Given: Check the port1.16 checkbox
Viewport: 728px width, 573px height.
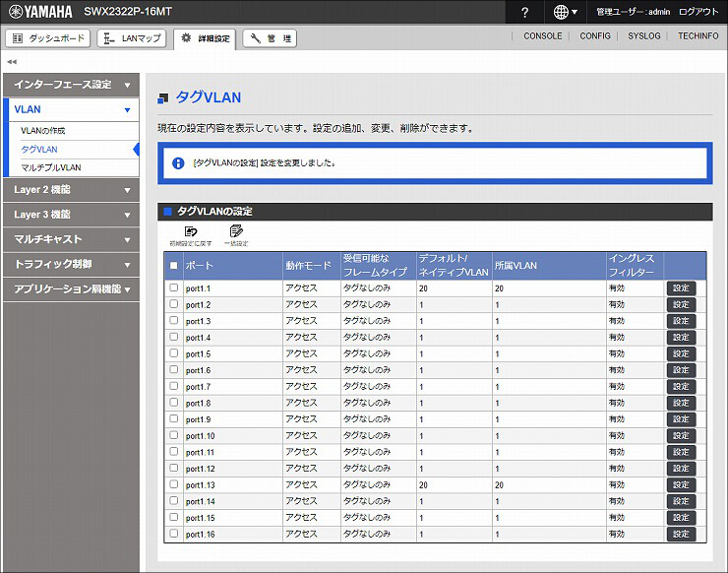Looking at the screenshot, I should click(x=174, y=534).
